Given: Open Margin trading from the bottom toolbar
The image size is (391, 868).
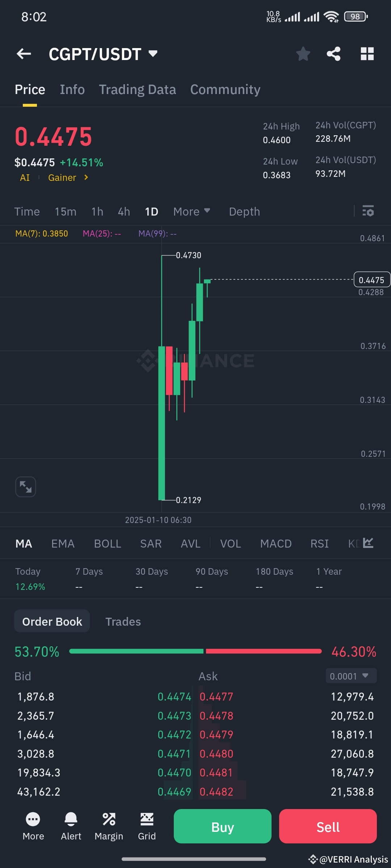Looking at the screenshot, I should 109,826.
